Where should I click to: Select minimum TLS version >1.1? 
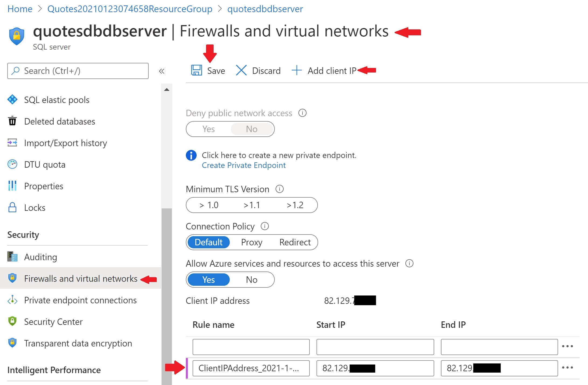click(x=252, y=205)
